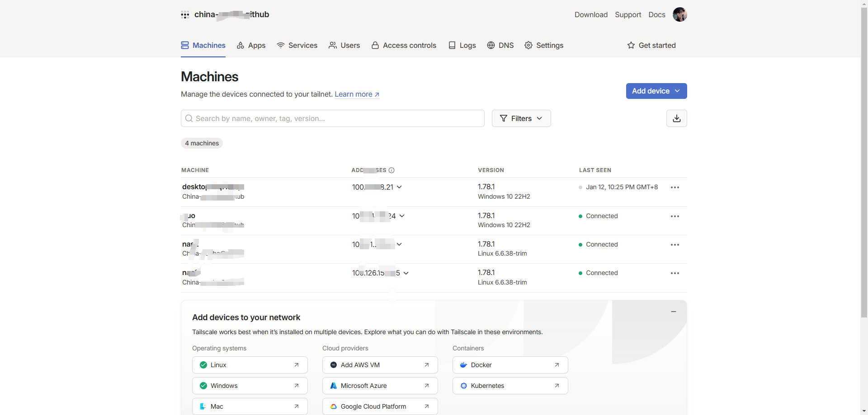This screenshot has height=415, width=868.
Task: Follow the Learn more link
Action: click(x=357, y=94)
